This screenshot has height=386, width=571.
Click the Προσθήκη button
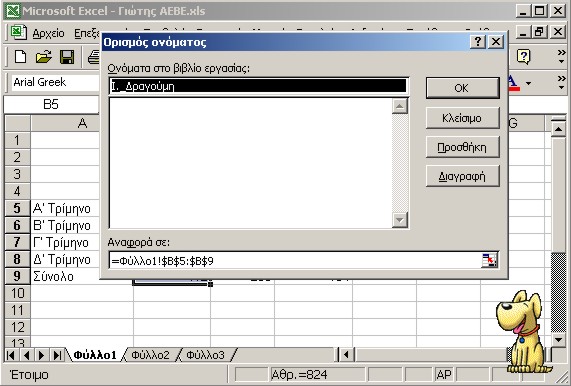tap(462, 147)
